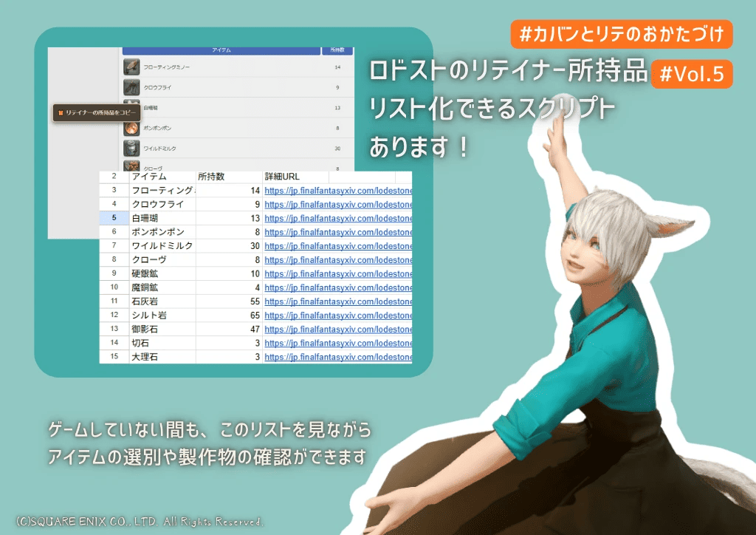This screenshot has width=756, height=535.
Task: Click the blue アイテム column header
Action: pos(221,50)
